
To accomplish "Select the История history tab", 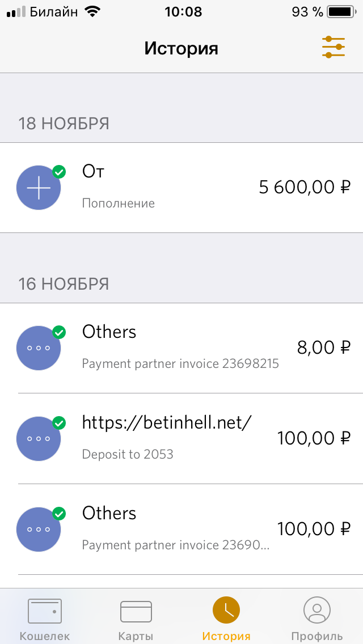I will 226,619.
